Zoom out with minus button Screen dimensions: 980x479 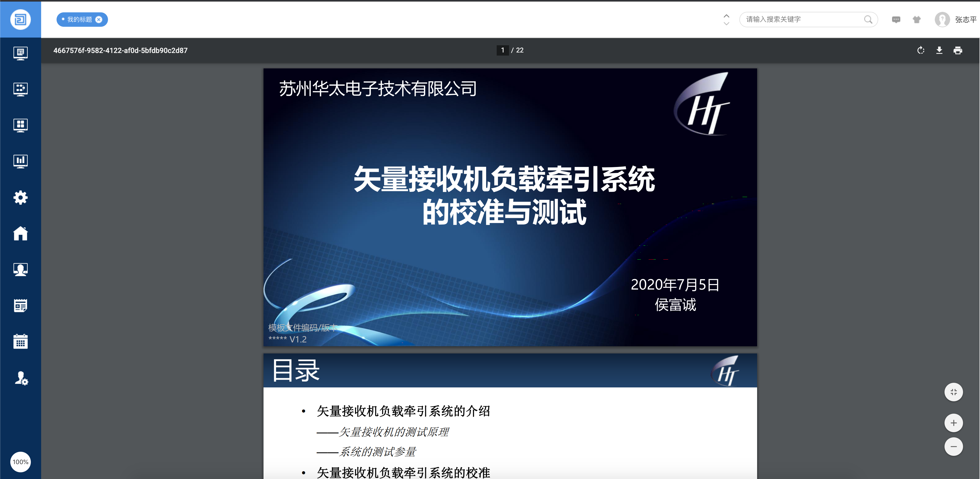tap(953, 447)
